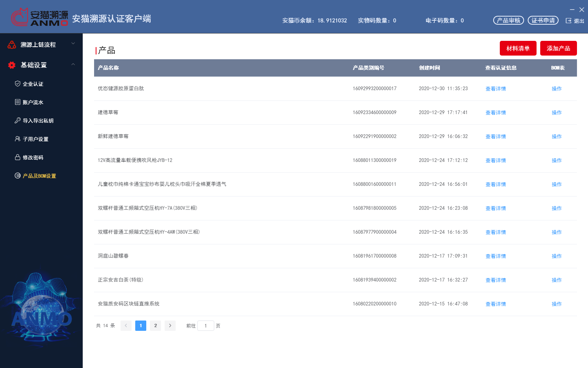Click the 安猫溯源 ANMO logo

tap(39, 17)
